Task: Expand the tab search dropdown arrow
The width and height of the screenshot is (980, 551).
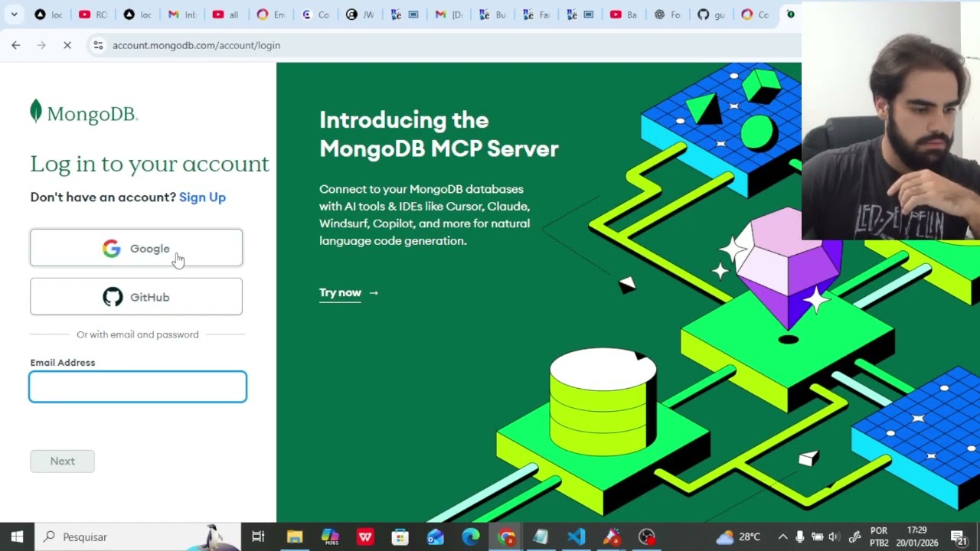Action: (14, 15)
